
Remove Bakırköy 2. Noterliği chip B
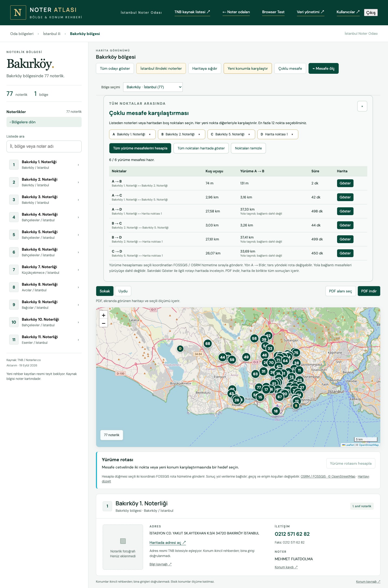pos(199,134)
